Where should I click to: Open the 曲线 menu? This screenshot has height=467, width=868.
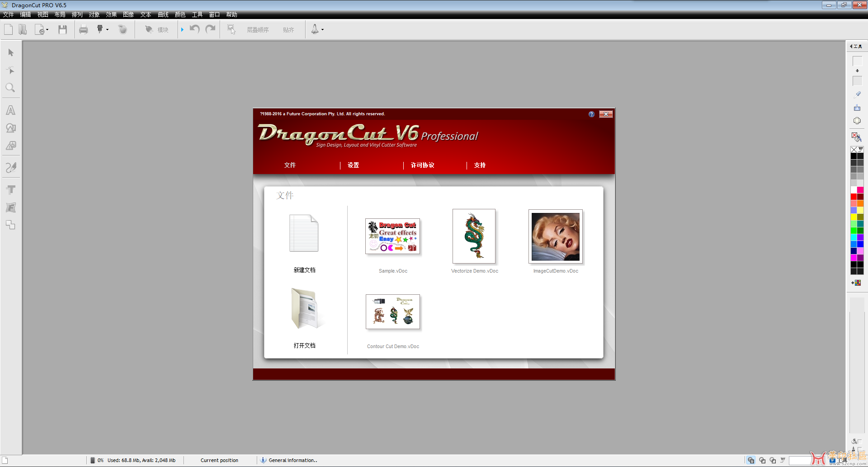tap(163, 15)
